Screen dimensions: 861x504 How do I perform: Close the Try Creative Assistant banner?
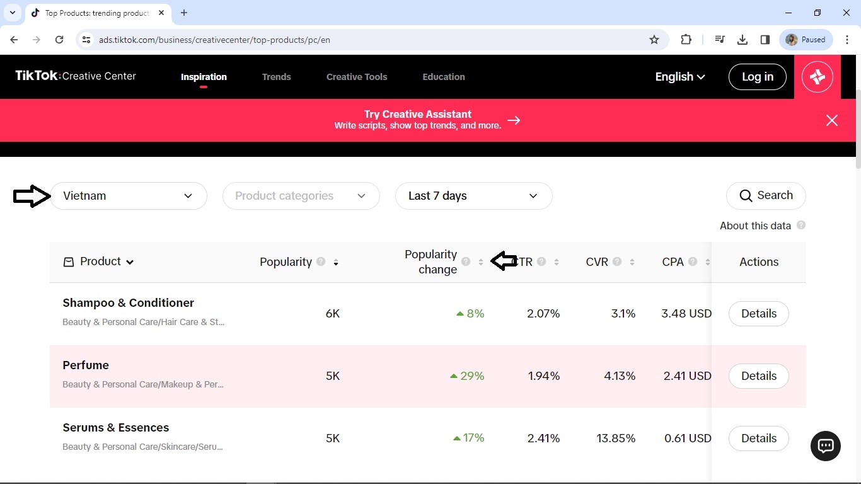(832, 120)
